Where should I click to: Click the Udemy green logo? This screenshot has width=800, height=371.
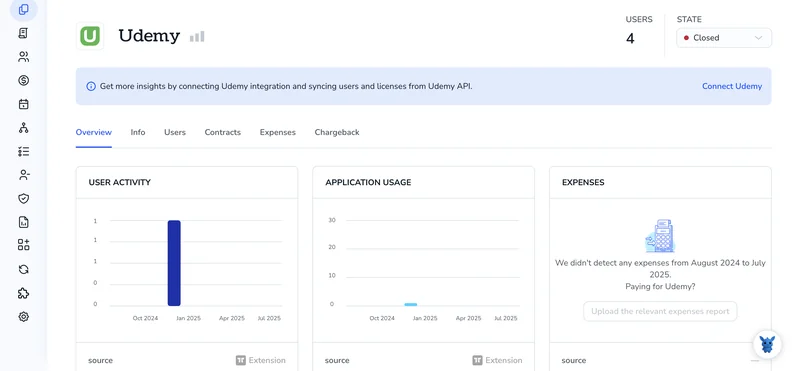pos(90,36)
